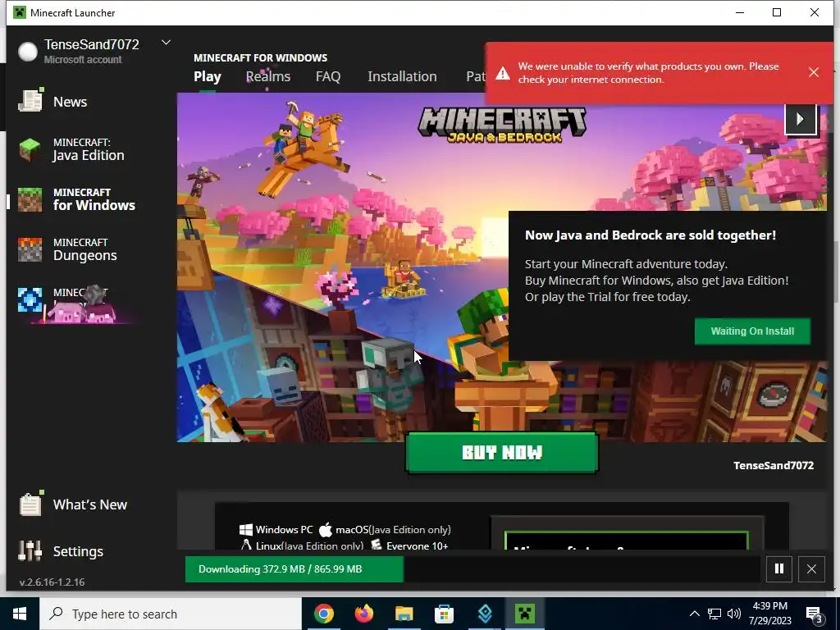Click the Linux platform icon
840x630 pixels.
(x=246, y=546)
